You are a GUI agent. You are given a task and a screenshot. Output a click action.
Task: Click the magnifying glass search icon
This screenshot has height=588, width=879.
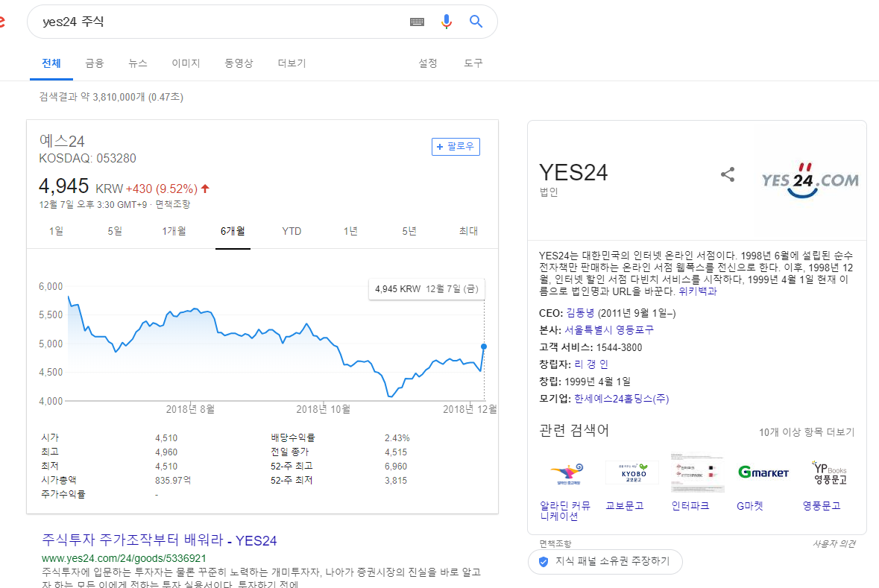(476, 22)
